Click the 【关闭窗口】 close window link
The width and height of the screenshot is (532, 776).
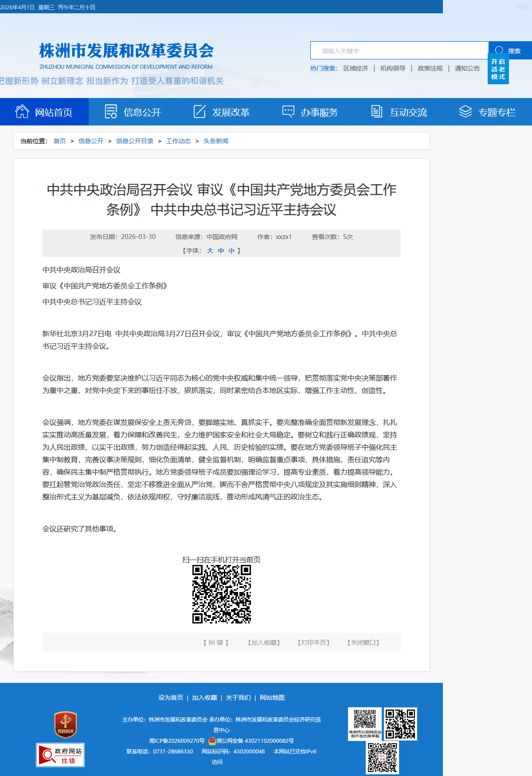pyautogui.click(x=363, y=643)
